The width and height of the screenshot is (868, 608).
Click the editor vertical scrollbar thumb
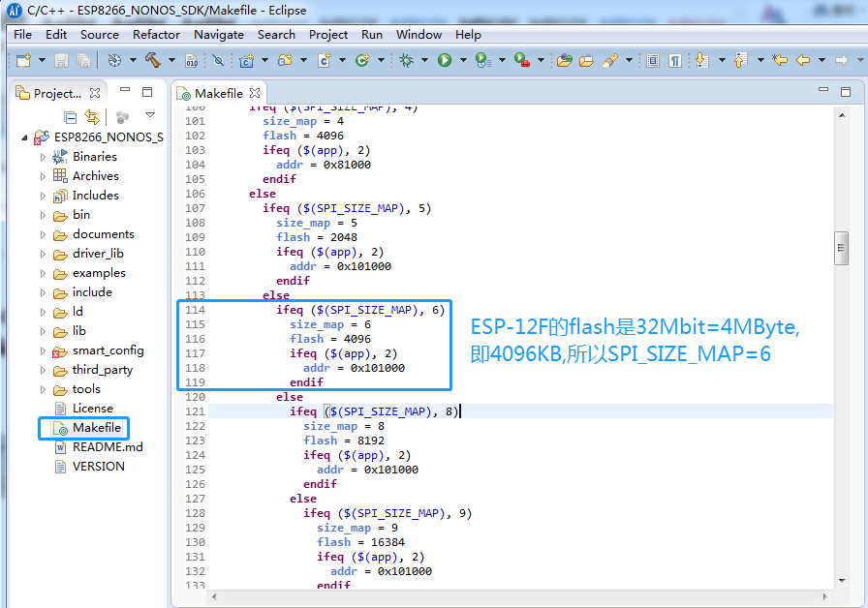click(x=842, y=248)
